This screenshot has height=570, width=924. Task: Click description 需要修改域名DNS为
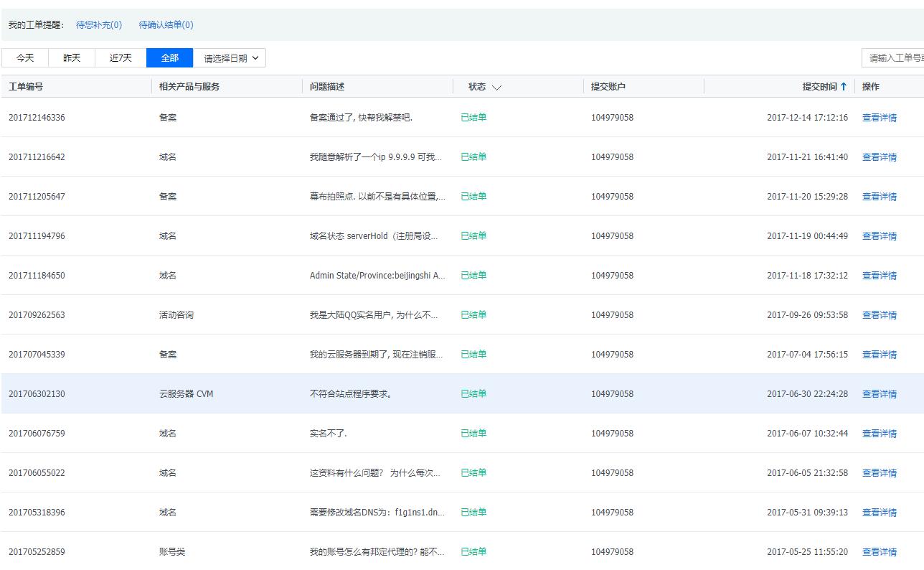coord(377,513)
